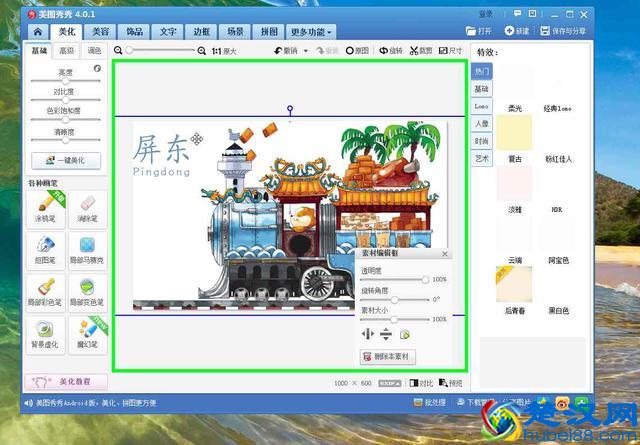Switch to the 边框 border tab
The width and height of the screenshot is (640, 445).
tap(202, 31)
